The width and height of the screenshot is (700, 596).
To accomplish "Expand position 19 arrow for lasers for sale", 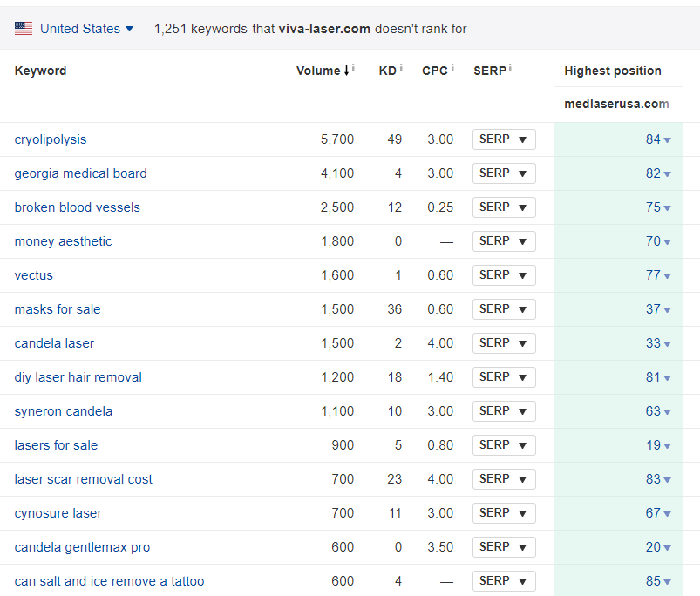I will click(667, 446).
